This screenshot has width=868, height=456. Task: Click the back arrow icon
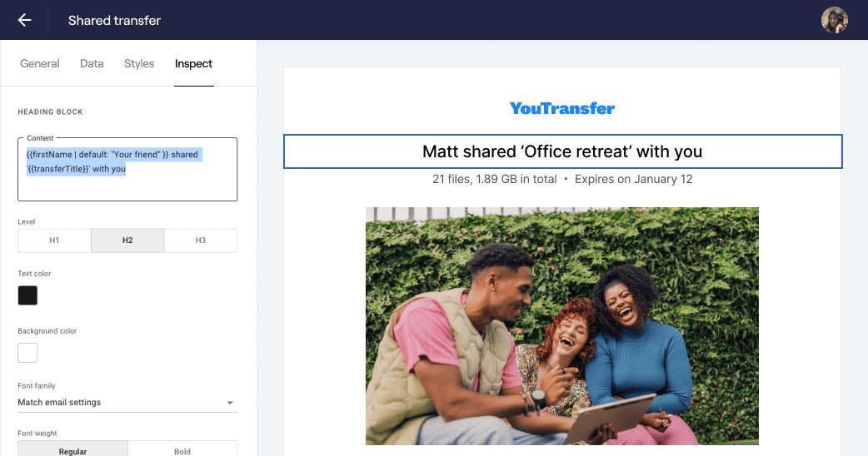click(x=24, y=21)
